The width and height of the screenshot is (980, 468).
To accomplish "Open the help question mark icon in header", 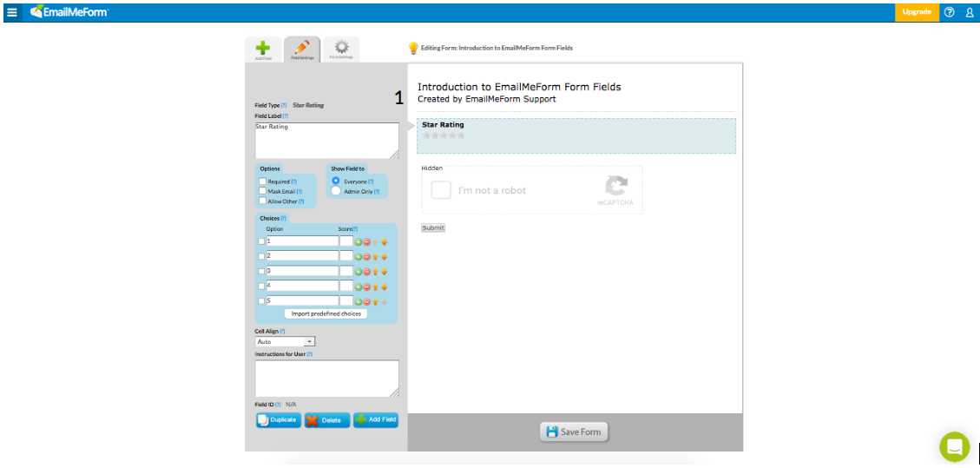I will click(x=950, y=12).
